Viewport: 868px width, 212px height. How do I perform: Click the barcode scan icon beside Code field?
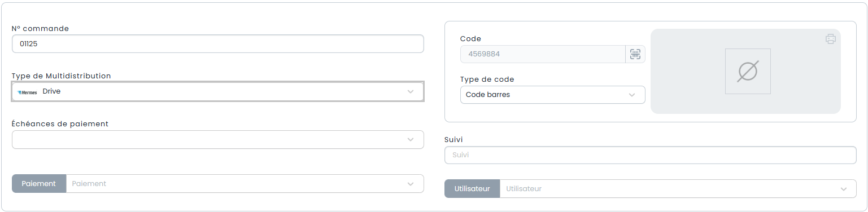point(635,54)
